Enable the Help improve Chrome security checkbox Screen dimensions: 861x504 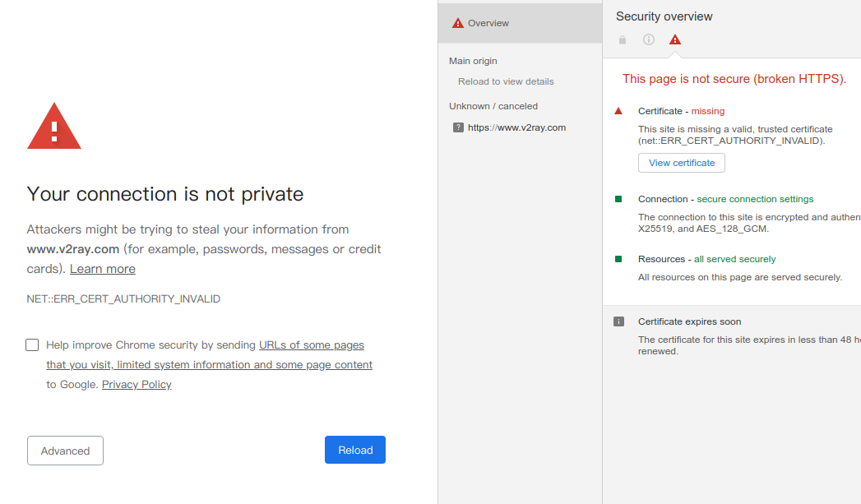click(x=32, y=344)
